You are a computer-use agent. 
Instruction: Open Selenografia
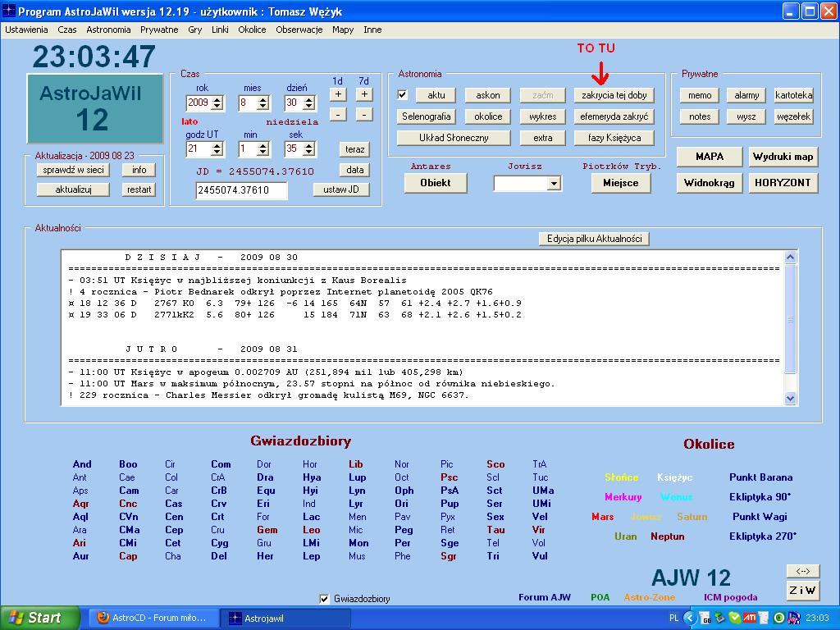click(x=427, y=116)
